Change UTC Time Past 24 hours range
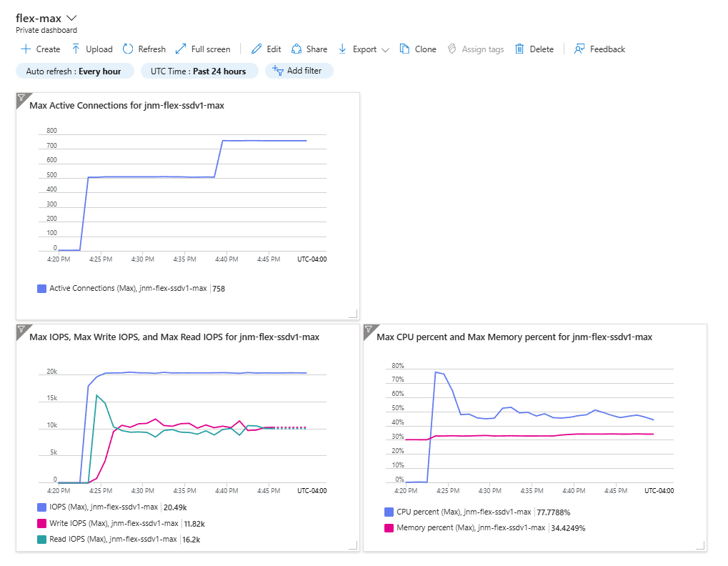728x566 pixels. [x=199, y=71]
